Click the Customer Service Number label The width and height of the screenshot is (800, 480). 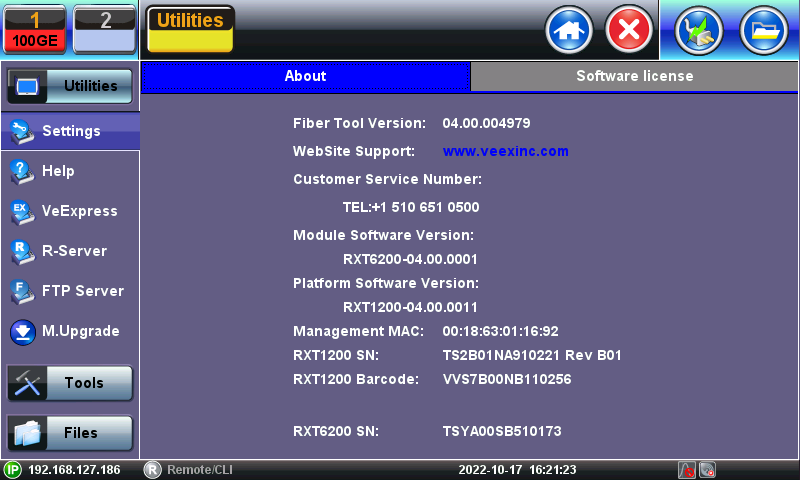(387, 180)
